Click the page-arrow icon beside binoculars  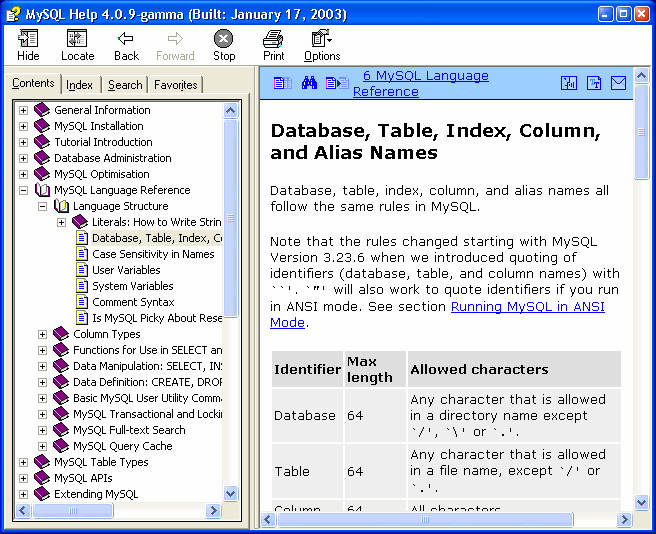pos(337,83)
